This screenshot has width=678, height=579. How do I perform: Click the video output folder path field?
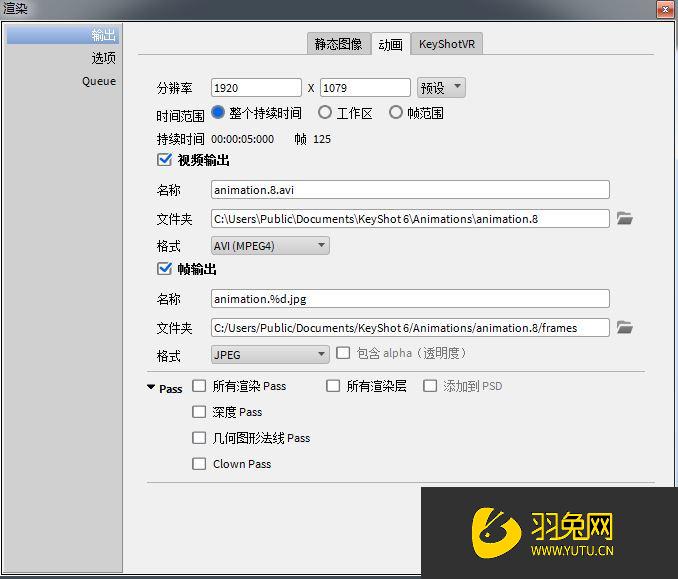coord(410,219)
